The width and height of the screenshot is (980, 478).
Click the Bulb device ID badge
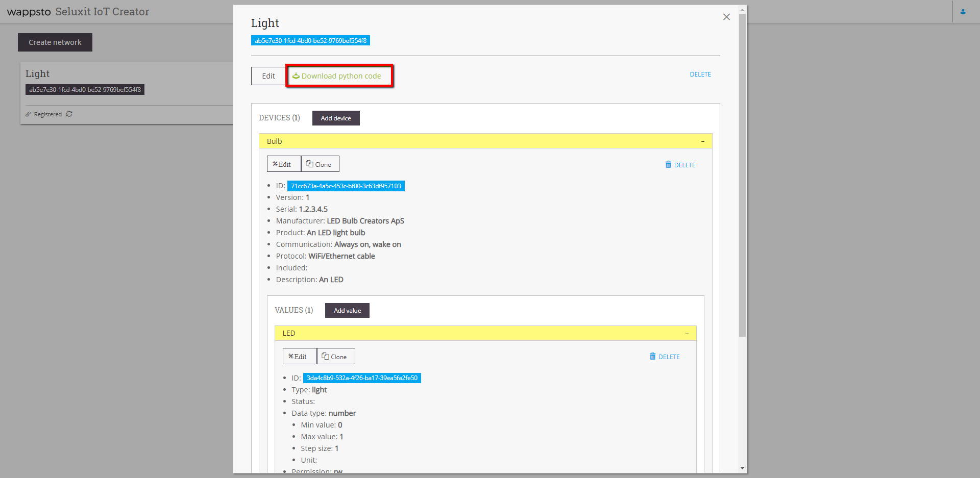click(346, 186)
